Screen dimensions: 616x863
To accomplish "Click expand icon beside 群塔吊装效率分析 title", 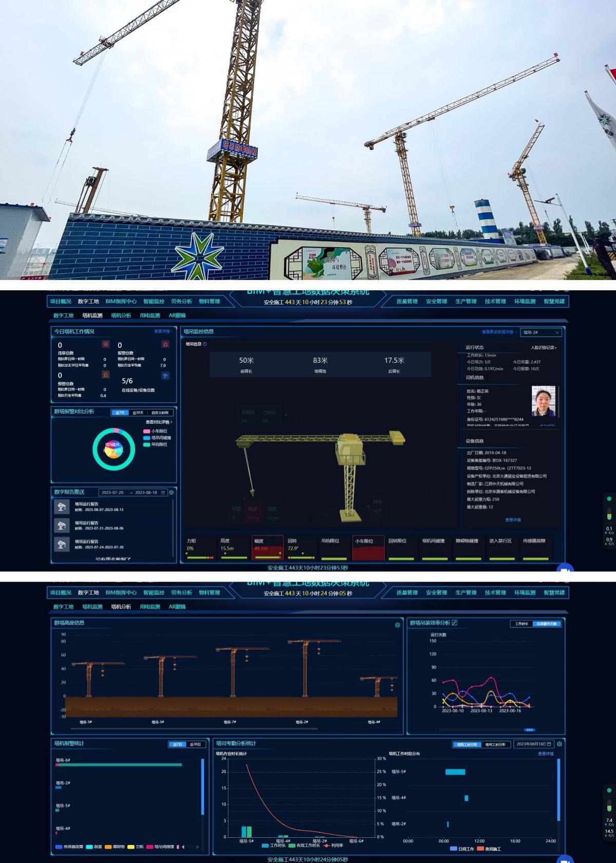I will click(x=455, y=623).
